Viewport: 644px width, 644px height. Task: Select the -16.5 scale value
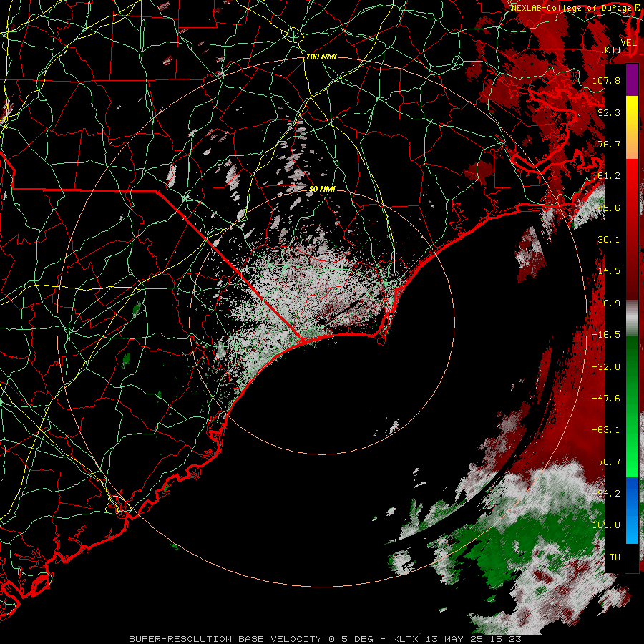click(606, 335)
